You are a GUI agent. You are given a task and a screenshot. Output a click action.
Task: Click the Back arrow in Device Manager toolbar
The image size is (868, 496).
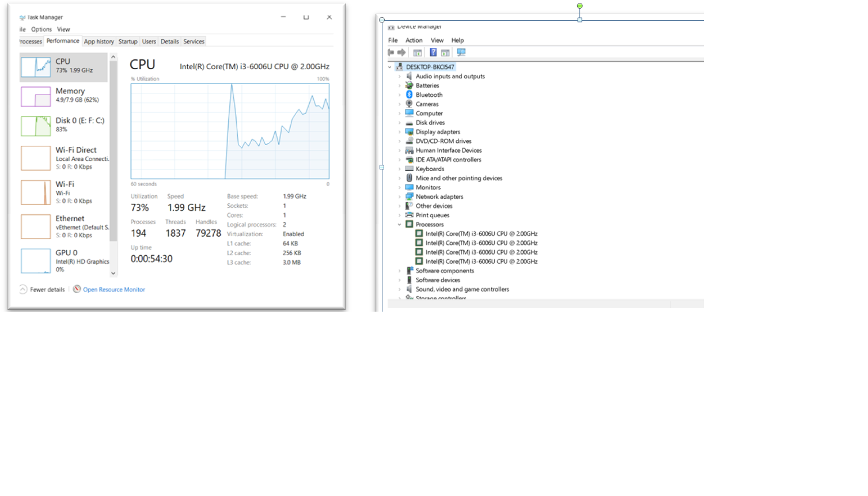[391, 52]
